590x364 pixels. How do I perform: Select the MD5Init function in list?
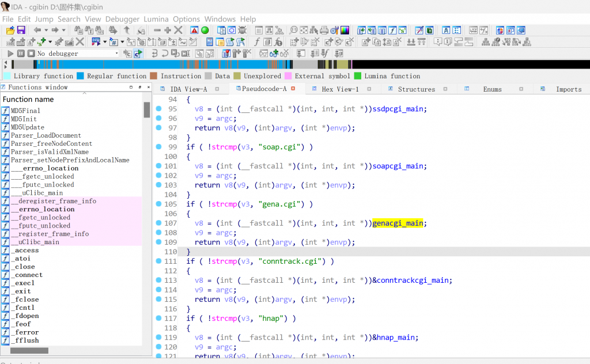[23, 119]
